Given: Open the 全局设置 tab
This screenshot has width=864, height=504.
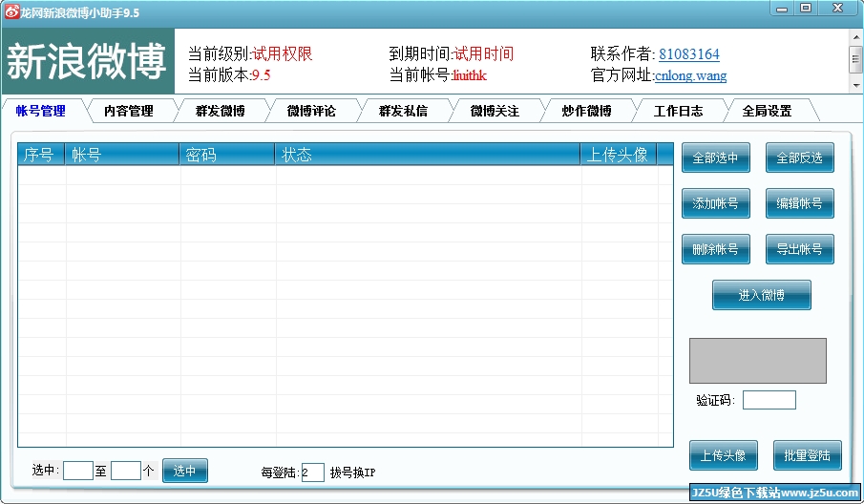Looking at the screenshot, I should [767, 111].
